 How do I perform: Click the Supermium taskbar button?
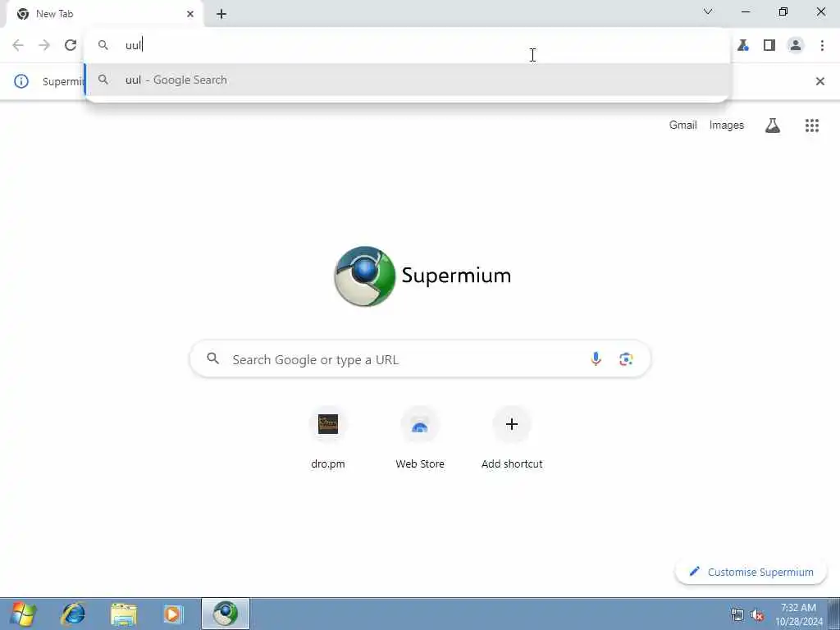[226, 614]
